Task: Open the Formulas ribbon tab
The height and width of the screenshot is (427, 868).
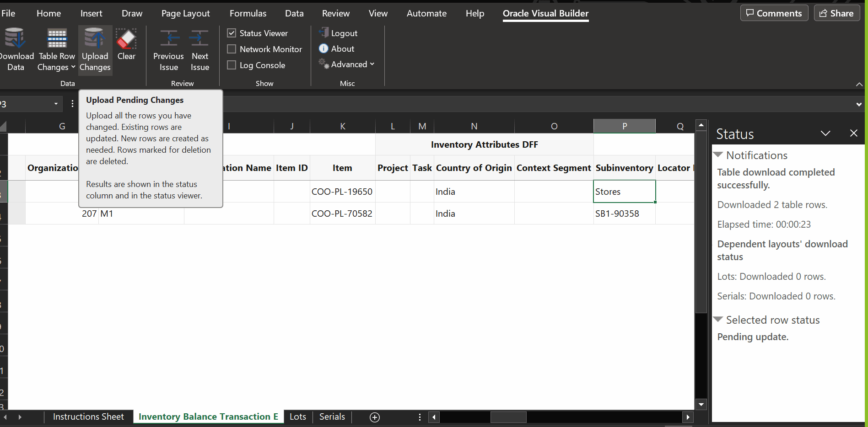Action: (248, 13)
